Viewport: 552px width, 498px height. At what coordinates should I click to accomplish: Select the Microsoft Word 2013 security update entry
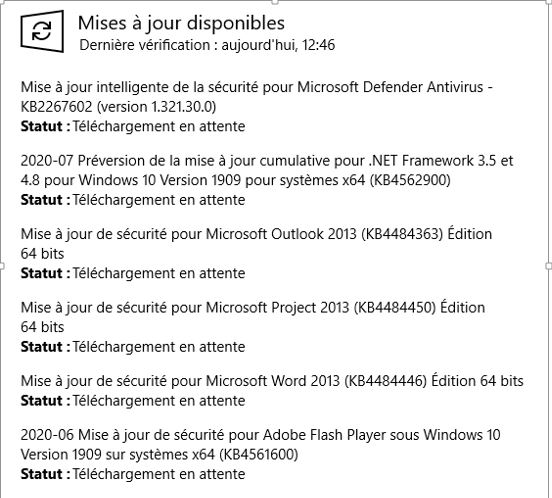tap(272, 381)
